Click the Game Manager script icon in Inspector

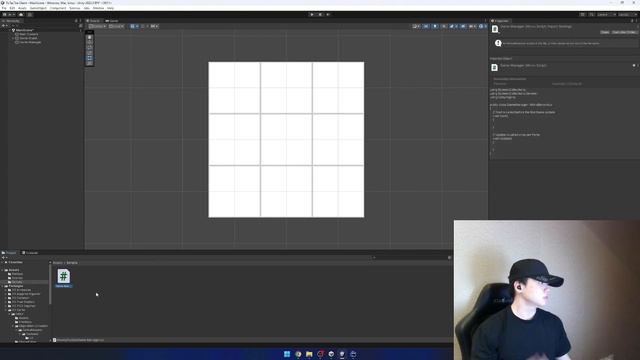(495, 29)
